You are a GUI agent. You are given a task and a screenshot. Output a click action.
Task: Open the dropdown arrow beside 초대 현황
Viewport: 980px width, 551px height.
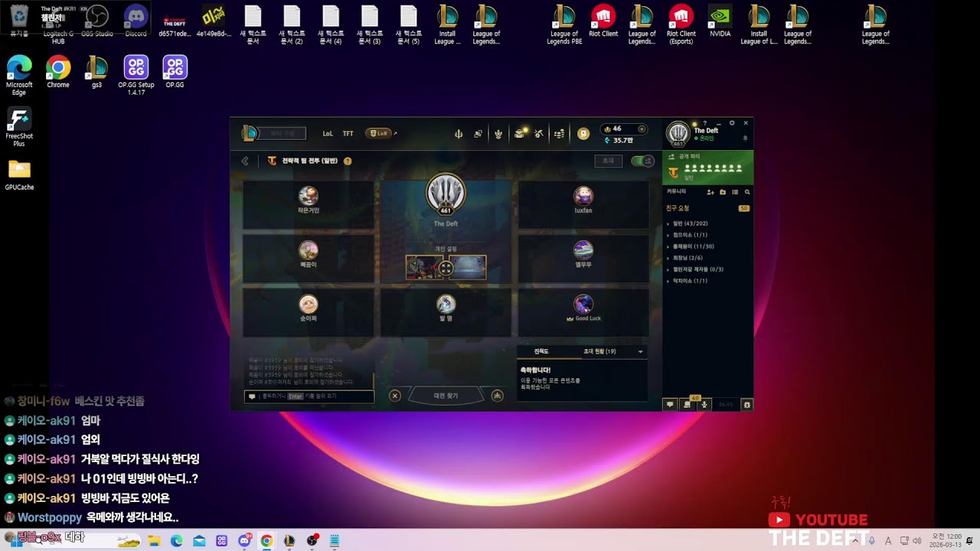pos(640,352)
